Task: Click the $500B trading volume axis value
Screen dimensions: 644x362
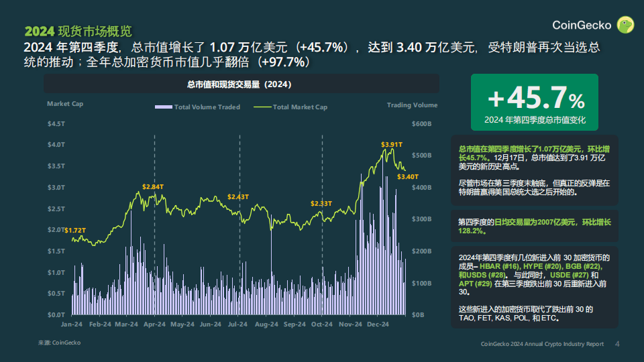Action: [x=422, y=155]
